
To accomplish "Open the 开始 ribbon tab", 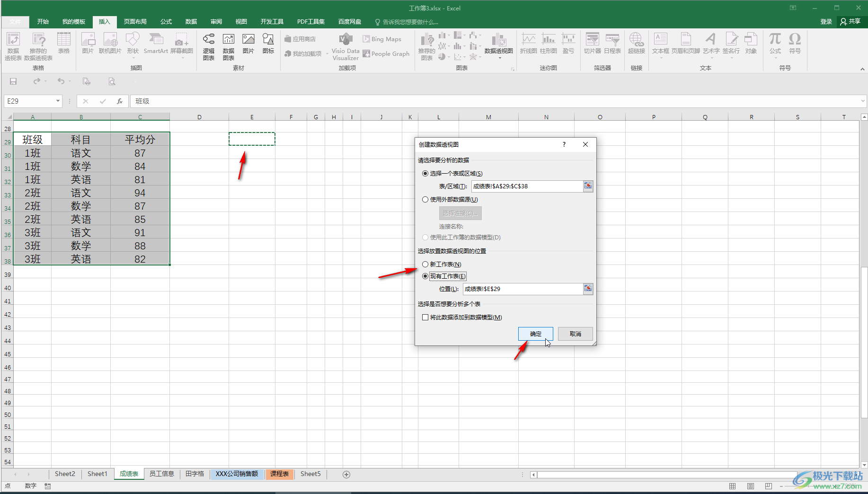I will coord(43,21).
